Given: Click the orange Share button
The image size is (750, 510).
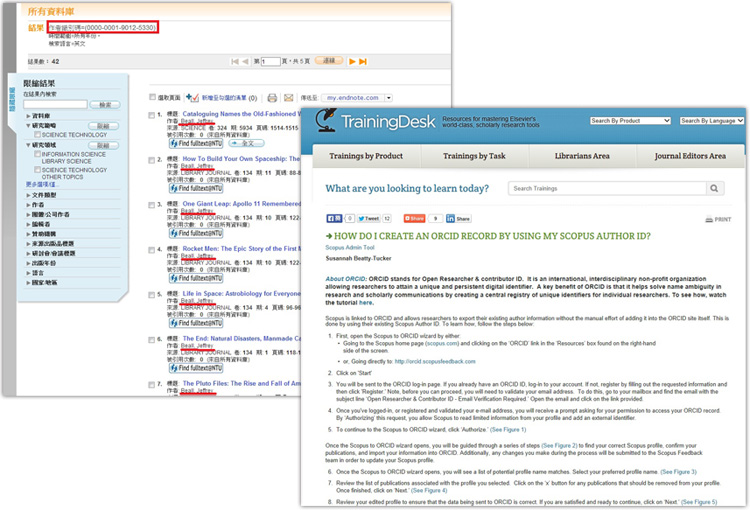Looking at the screenshot, I should click(414, 219).
